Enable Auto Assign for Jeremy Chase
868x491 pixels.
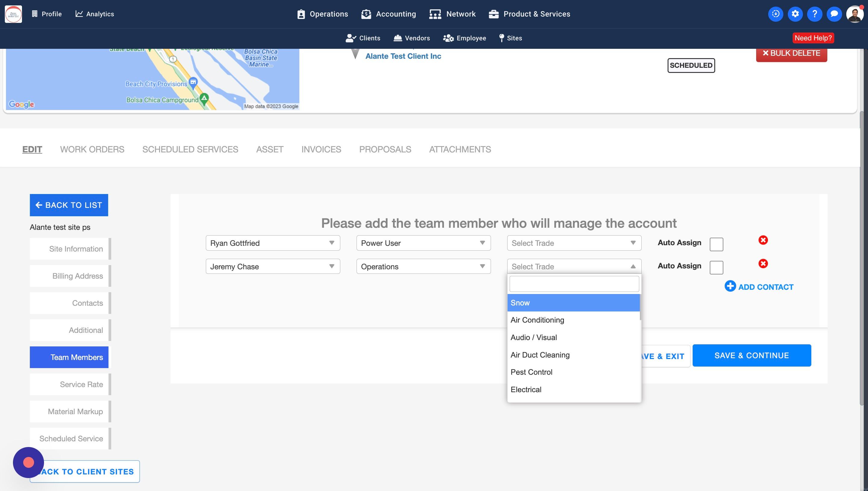click(716, 267)
